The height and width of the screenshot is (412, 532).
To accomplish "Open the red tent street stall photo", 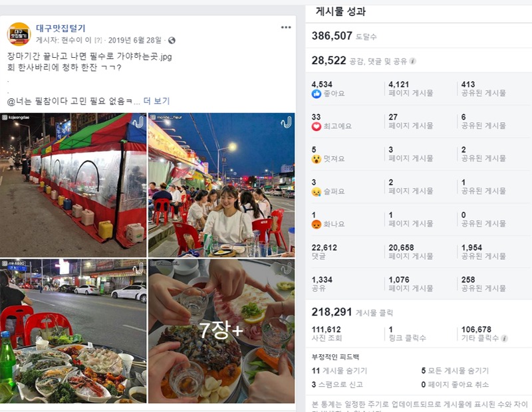I will point(73,185).
